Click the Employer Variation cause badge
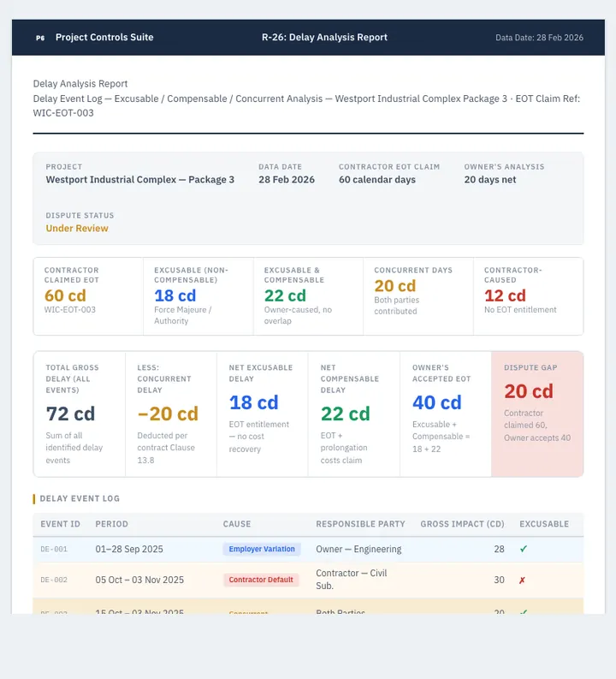The width and height of the screenshot is (616, 679). 262,549
